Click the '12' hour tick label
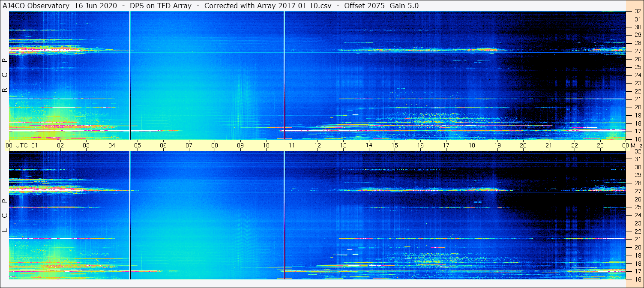Screen dimensions: 644x288 318,145
